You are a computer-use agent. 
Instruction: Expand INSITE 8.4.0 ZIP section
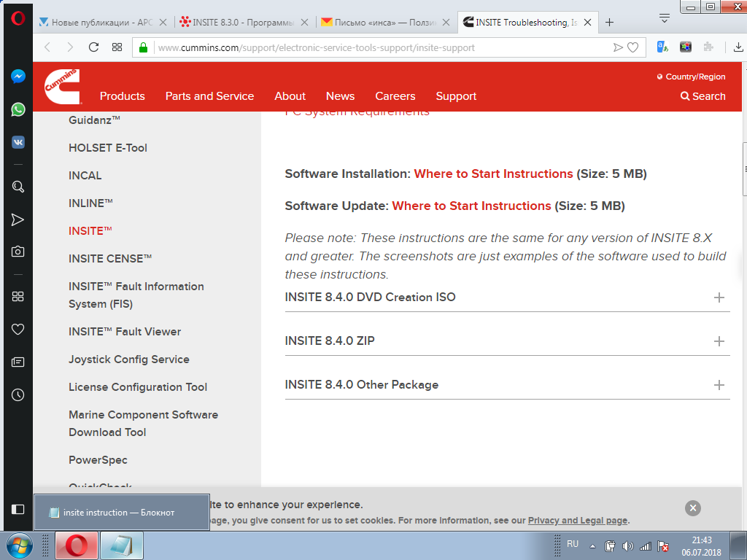[x=508, y=341]
